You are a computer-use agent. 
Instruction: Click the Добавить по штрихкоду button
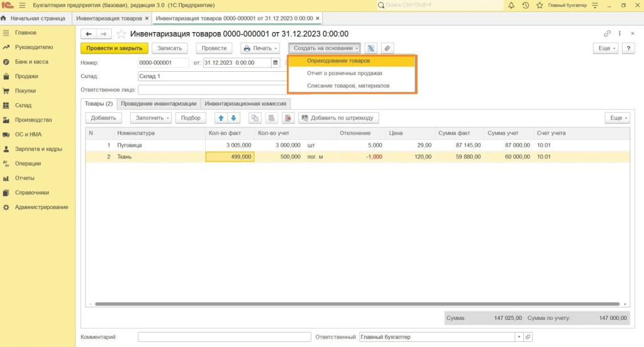pyautogui.click(x=340, y=118)
